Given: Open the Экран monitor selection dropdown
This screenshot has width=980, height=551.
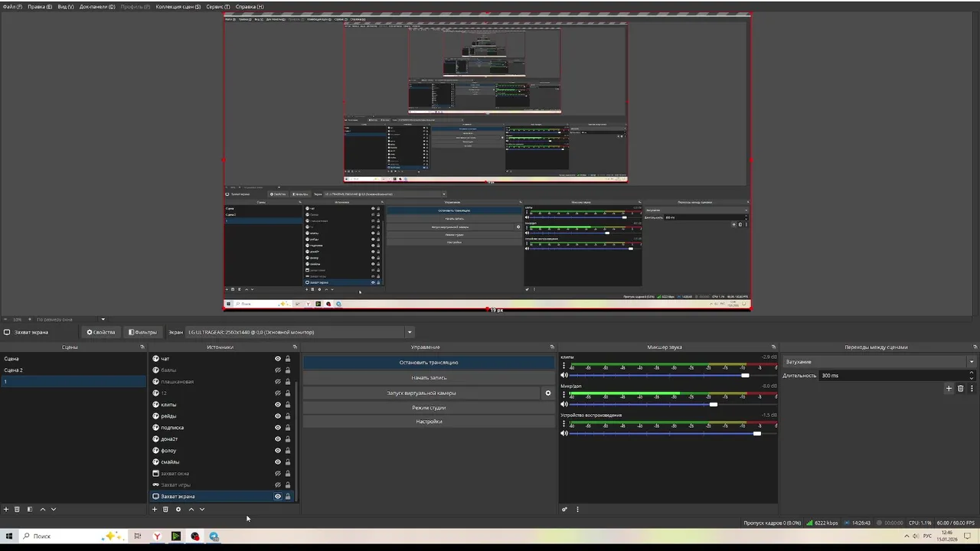Looking at the screenshot, I should click(300, 332).
